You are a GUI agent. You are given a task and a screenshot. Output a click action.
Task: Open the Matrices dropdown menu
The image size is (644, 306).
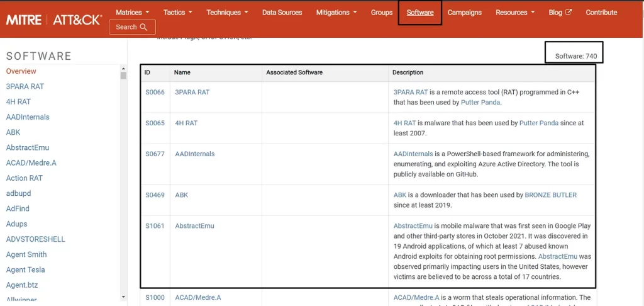[132, 13]
